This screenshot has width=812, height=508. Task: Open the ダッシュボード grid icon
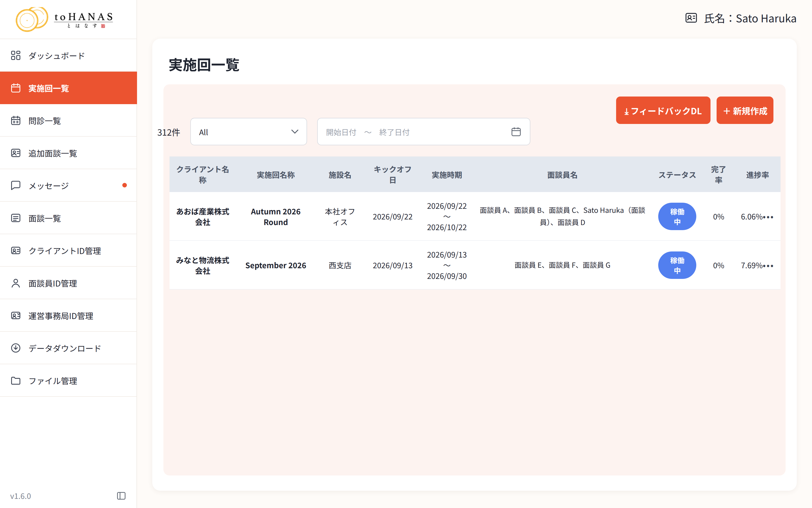click(16, 55)
